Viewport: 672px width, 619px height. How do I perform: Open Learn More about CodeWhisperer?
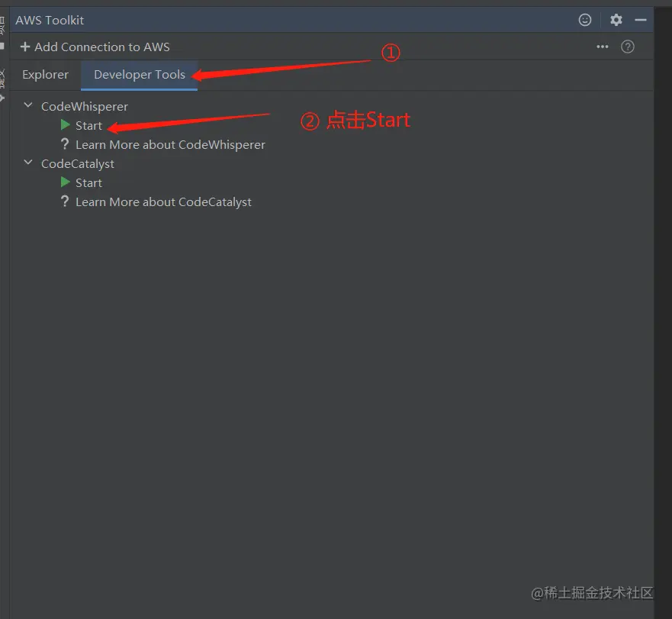169,144
